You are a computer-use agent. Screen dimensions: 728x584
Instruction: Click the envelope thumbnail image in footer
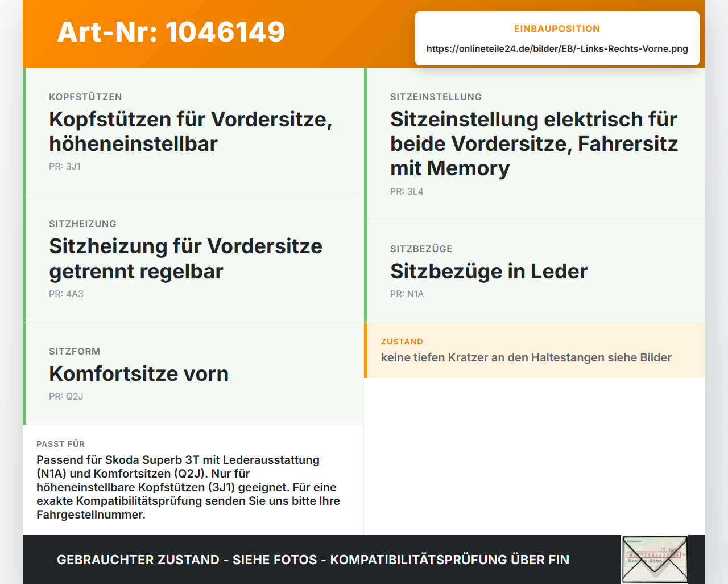point(655,560)
